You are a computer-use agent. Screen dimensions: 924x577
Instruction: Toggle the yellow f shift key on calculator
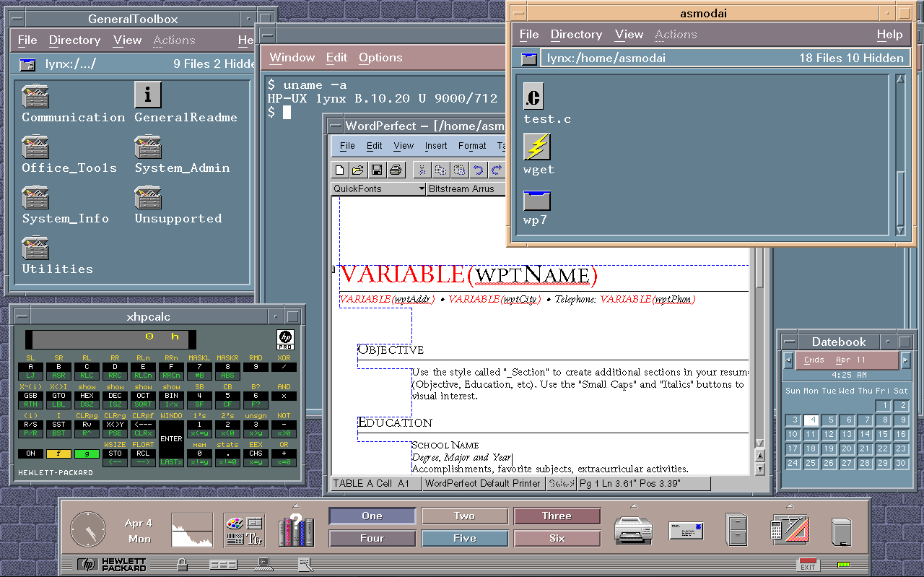click(x=58, y=454)
